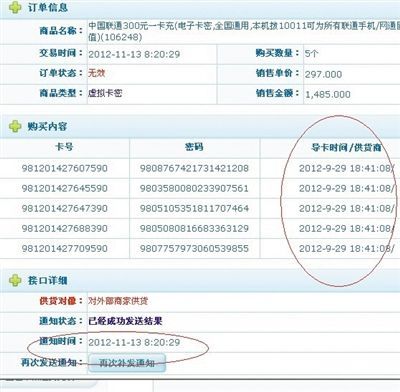The image size is (400, 392).
Task: Click the 无效 order status text
Action: coord(97,73)
